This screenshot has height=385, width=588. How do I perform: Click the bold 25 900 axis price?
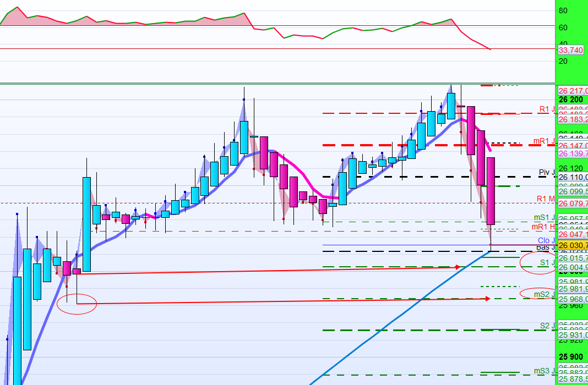coord(571,357)
